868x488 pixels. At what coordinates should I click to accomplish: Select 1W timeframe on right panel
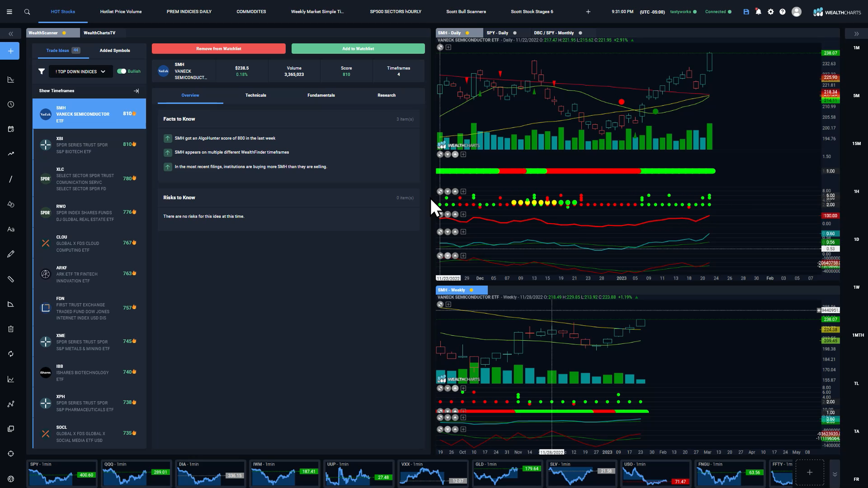pyautogui.click(x=856, y=287)
